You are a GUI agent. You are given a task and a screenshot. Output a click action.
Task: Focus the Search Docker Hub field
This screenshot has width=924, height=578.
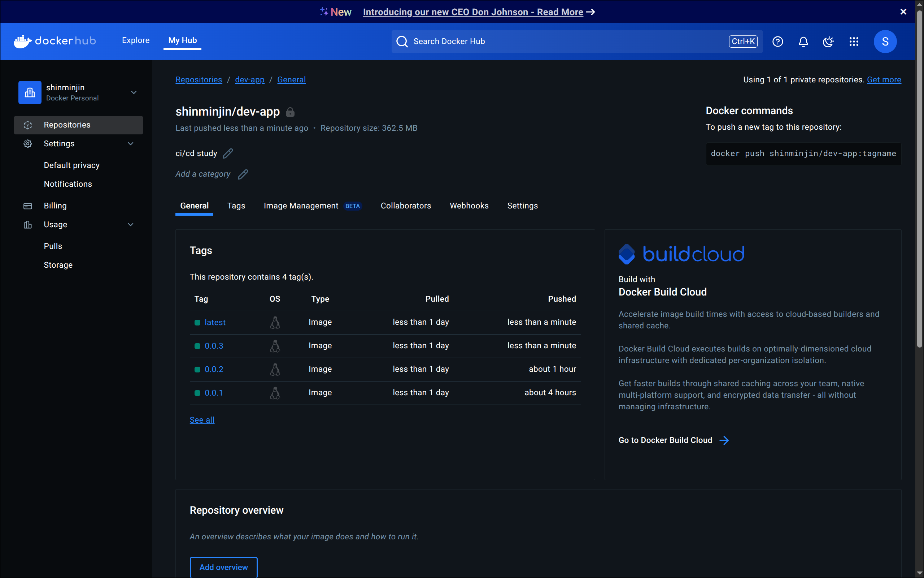pyautogui.click(x=577, y=41)
